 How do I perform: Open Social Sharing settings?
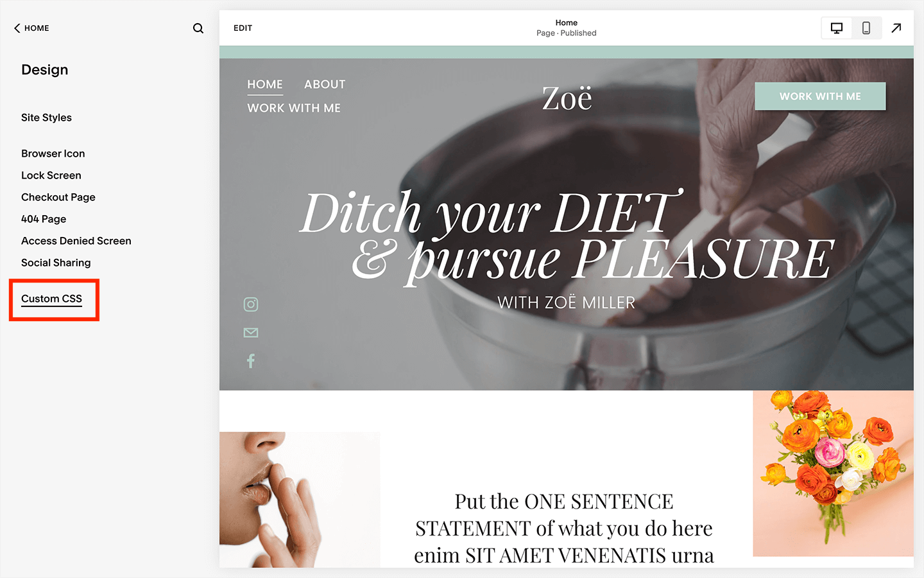point(56,263)
